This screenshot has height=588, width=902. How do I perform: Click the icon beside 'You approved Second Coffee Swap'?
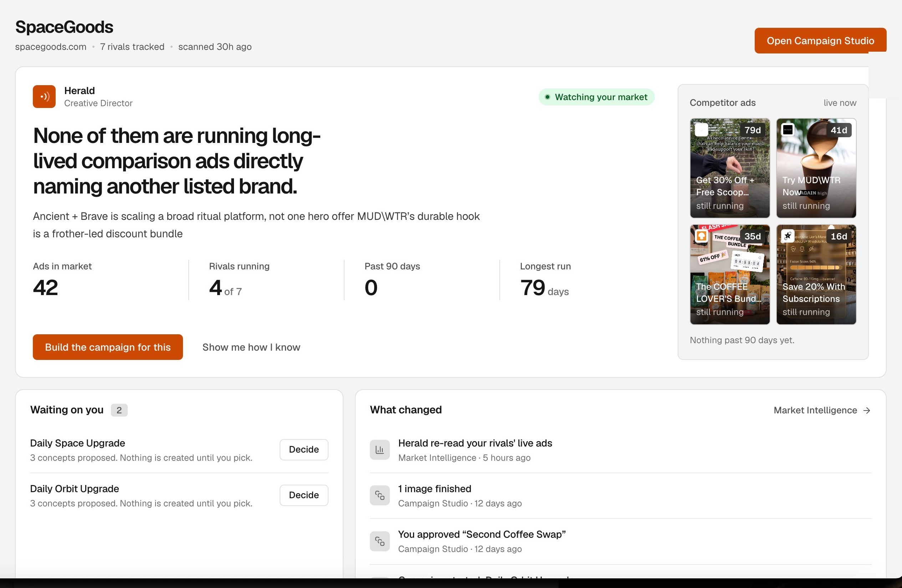click(x=379, y=541)
